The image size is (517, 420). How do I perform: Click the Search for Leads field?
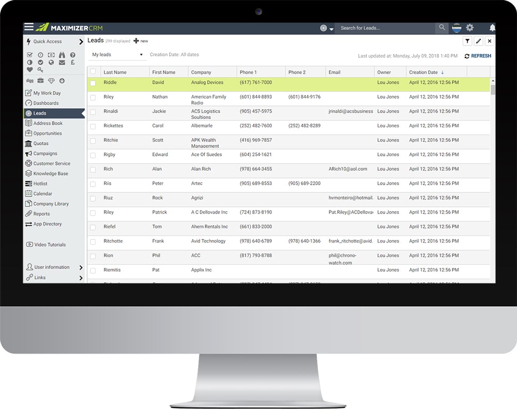point(386,28)
